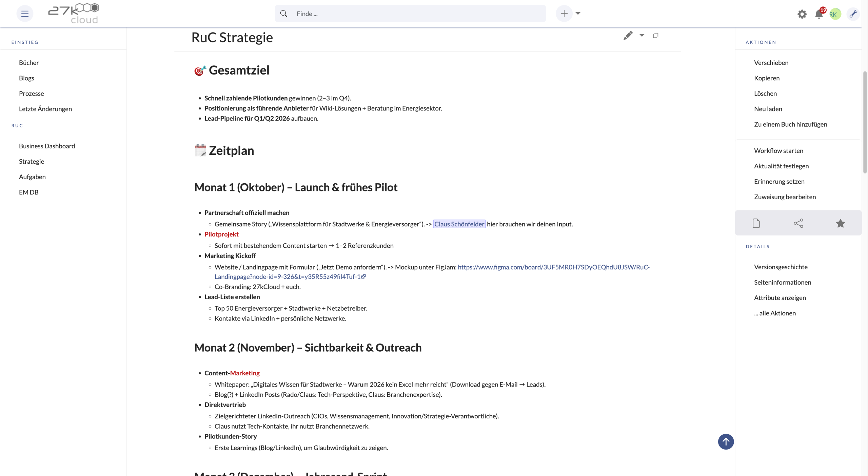Open the Figma Landingpage mockup link
868x476 pixels.
click(x=553, y=267)
